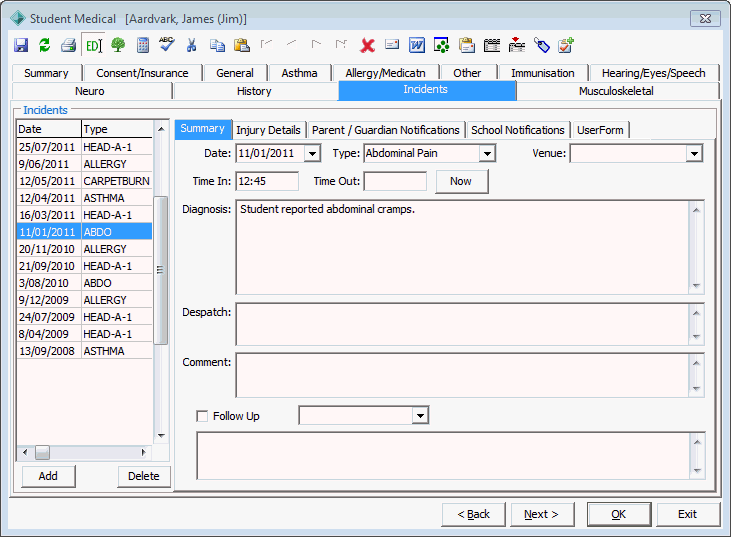
Task: Click the Time In field
Action: click(268, 181)
